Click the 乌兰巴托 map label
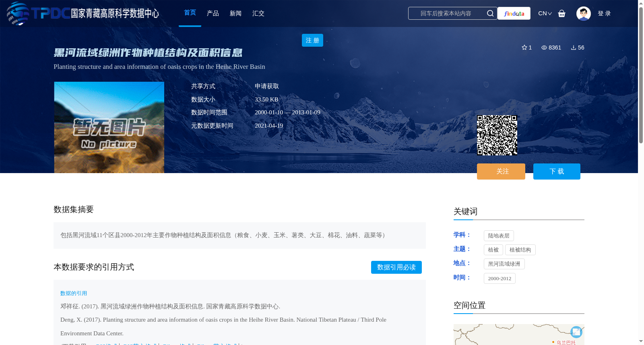The image size is (644, 345). coord(566,343)
